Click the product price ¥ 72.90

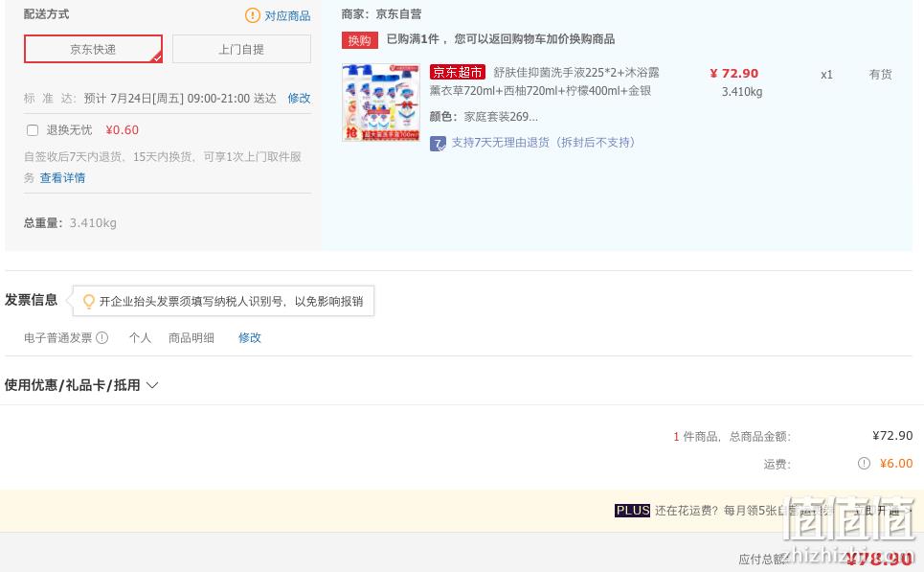point(734,74)
